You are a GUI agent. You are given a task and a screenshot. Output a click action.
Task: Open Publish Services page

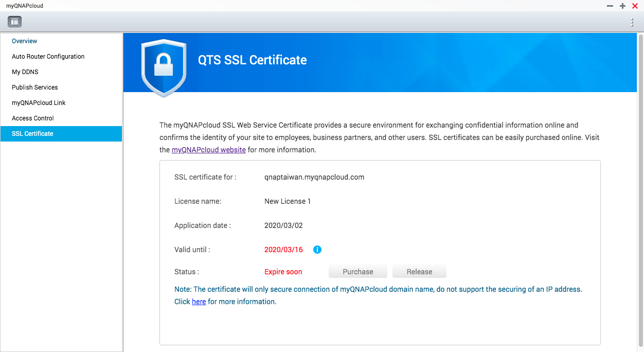coord(35,87)
